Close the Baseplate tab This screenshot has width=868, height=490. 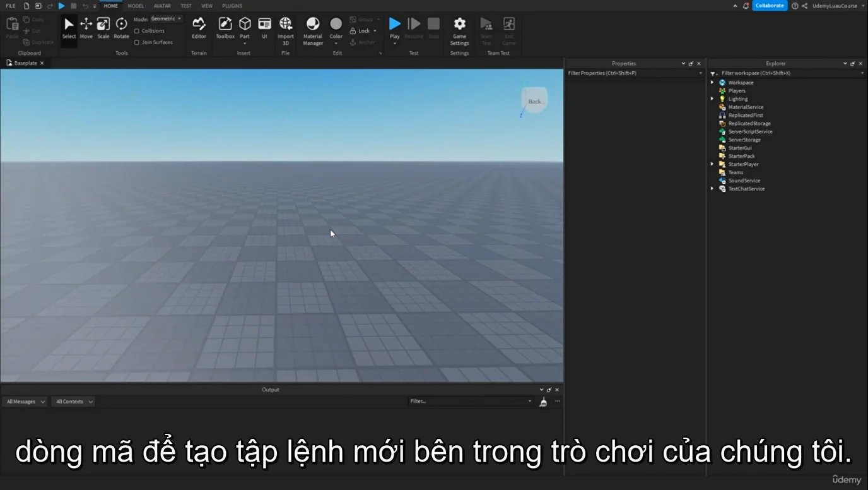[x=42, y=63]
